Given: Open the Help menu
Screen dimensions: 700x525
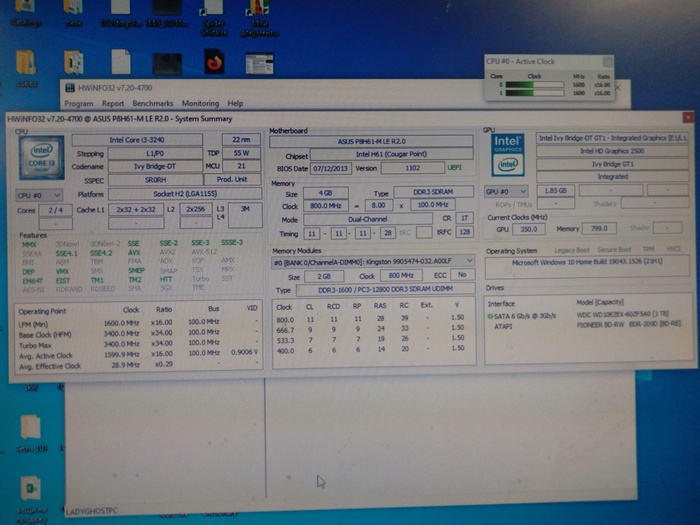Looking at the screenshot, I should click(x=235, y=104).
